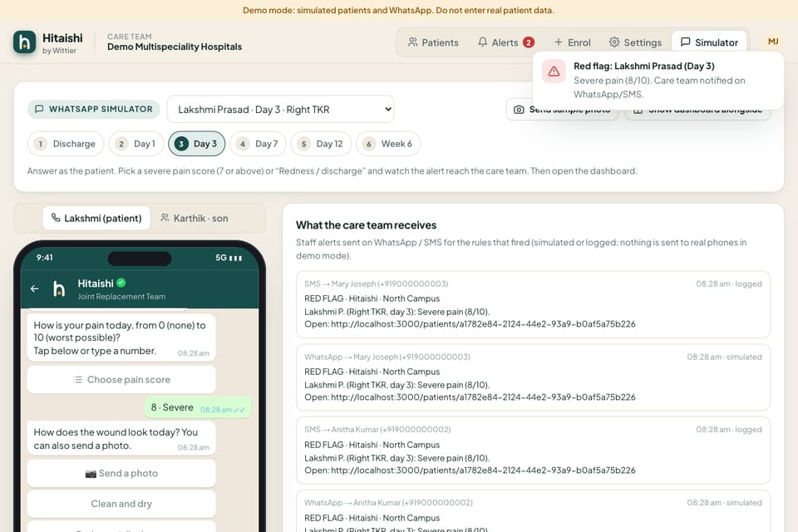798x532 pixels.
Task: Select the Day 1 step
Action: (135, 144)
